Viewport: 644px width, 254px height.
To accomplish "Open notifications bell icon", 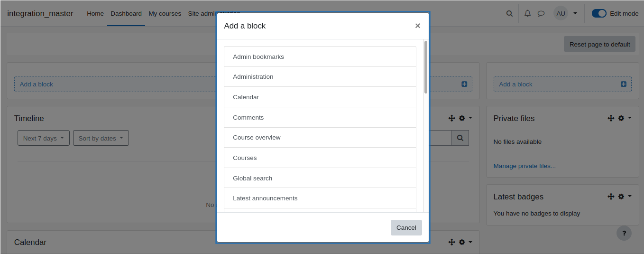I will tap(527, 13).
